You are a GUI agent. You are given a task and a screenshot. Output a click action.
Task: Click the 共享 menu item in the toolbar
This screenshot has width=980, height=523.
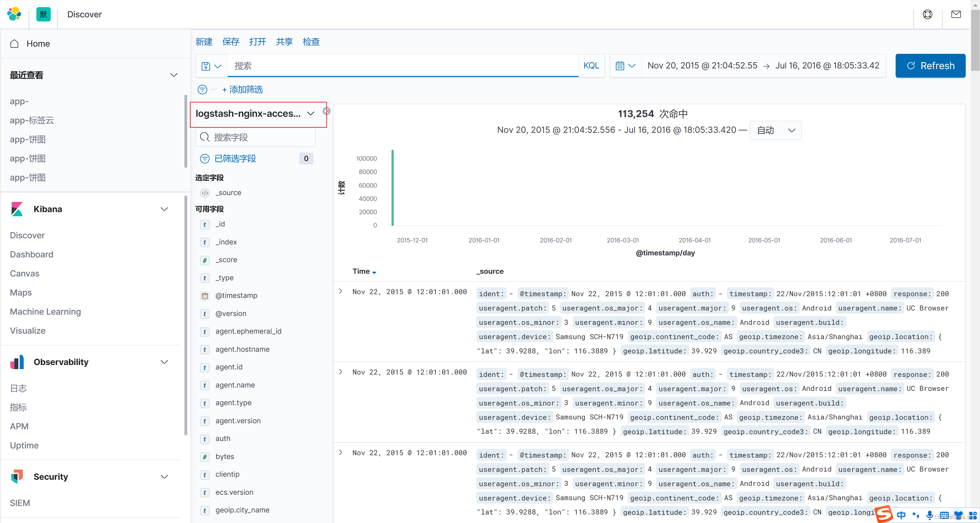[x=284, y=42]
